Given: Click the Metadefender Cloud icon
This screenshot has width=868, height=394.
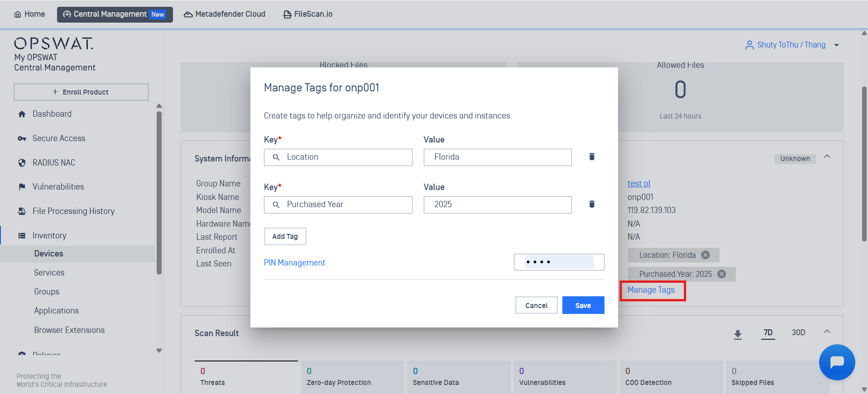Looking at the screenshot, I should pos(188,14).
